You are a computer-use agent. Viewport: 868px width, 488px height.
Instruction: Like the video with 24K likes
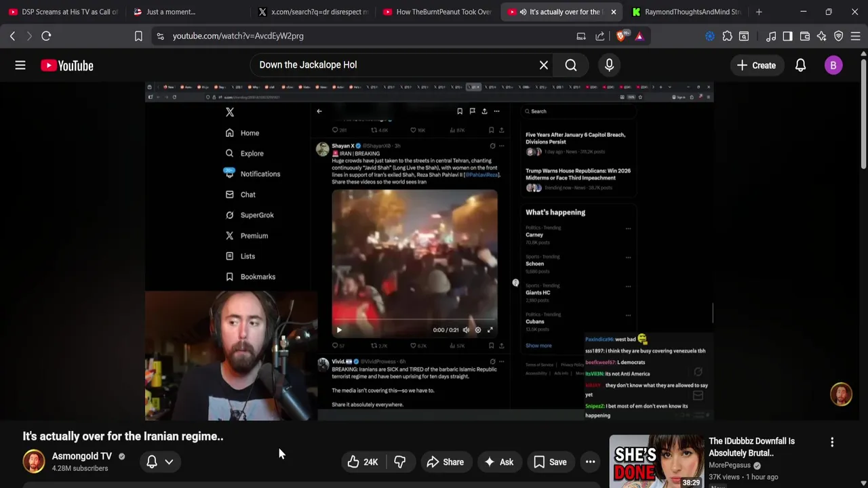[363, 462]
